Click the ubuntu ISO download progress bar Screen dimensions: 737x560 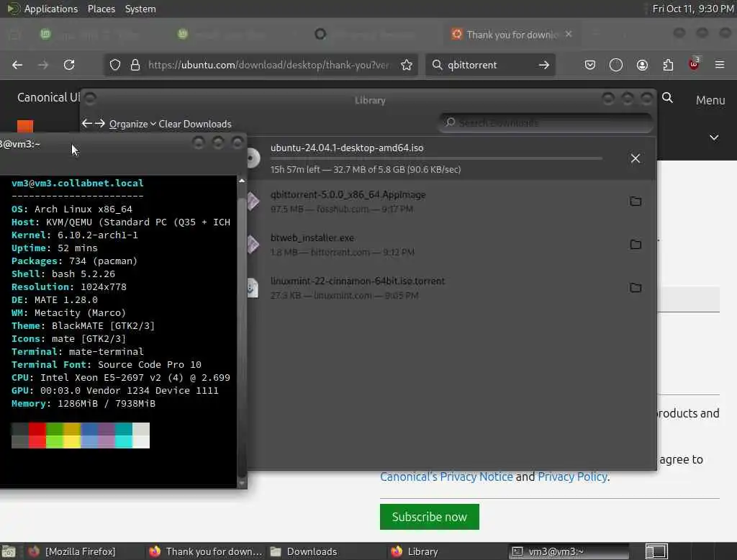(436, 159)
